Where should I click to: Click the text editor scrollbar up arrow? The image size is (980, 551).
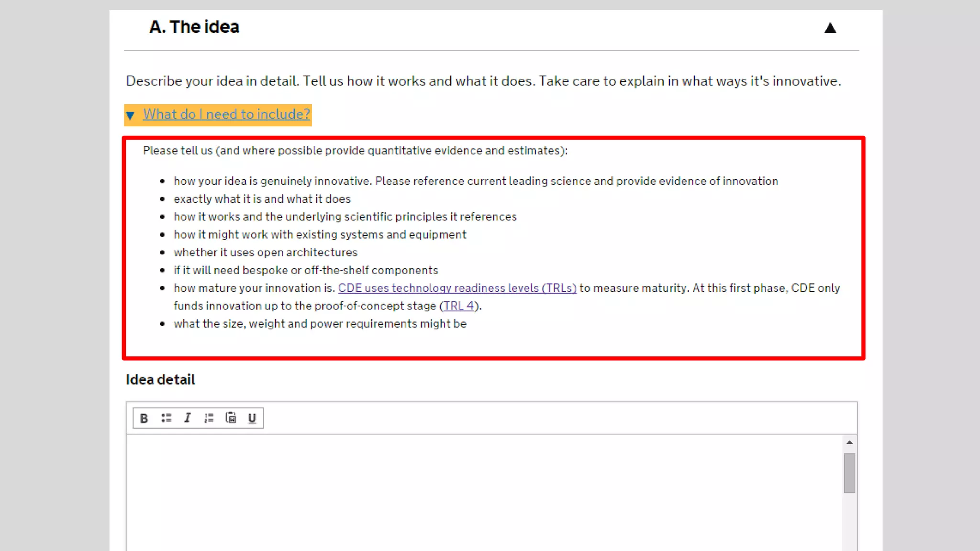[x=849, y=442]
